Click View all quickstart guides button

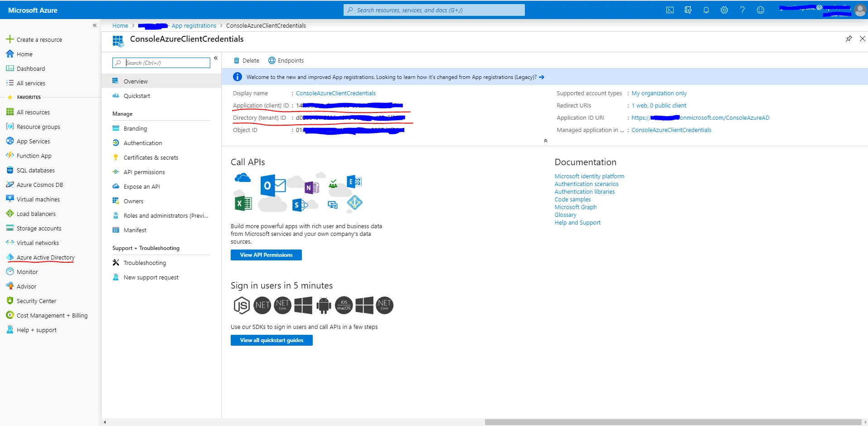coord(272,340)
